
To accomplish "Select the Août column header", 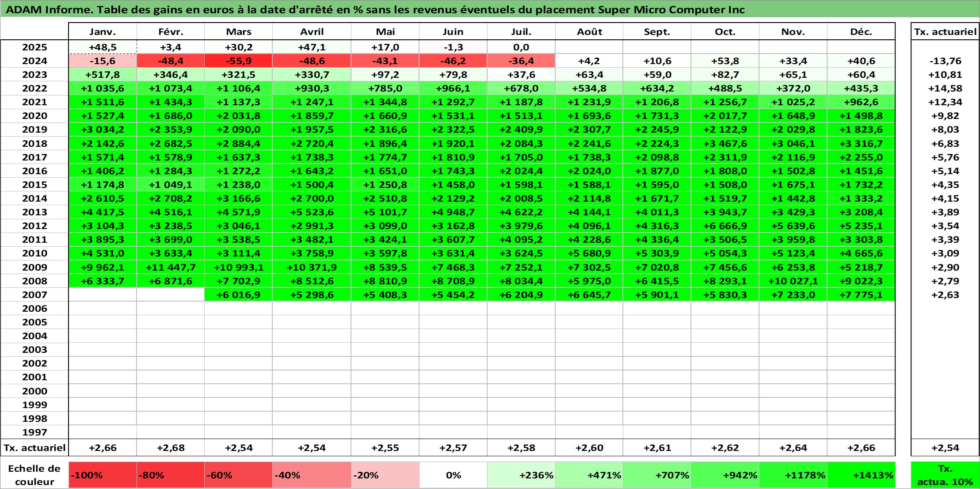I will click(589, 32).
